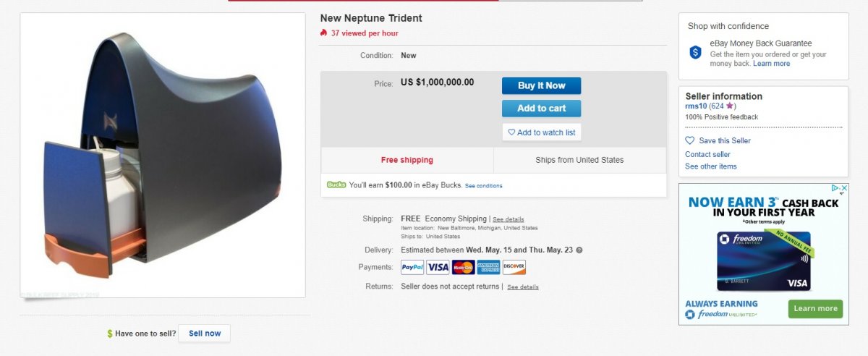The width and height of the screenshot is (868, 356).
Task: Click the PayPal payment icon
Action: point(412,267)
